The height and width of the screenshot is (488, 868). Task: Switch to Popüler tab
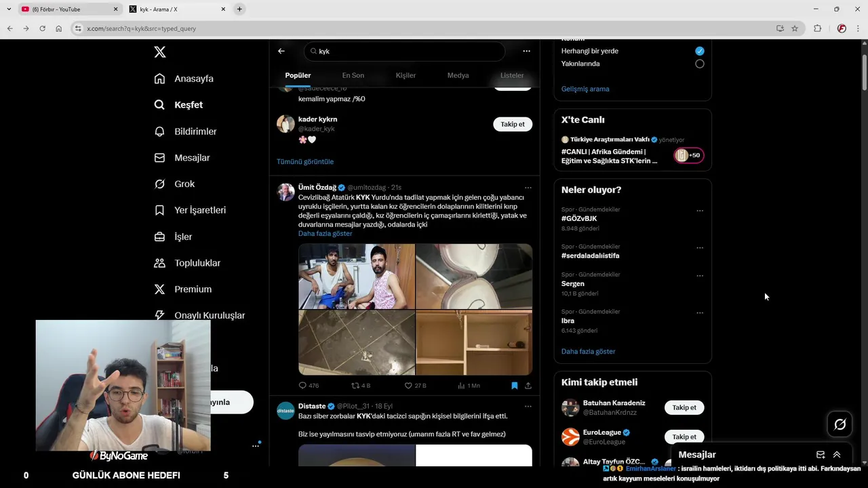tap(298, 75)
